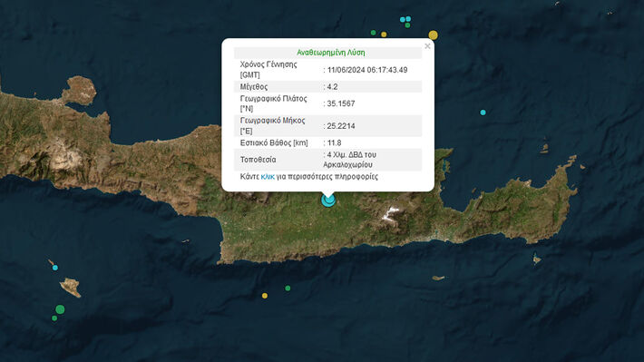Click the Τοποθεσία label
644x362 pixels.
coord(258,160)
